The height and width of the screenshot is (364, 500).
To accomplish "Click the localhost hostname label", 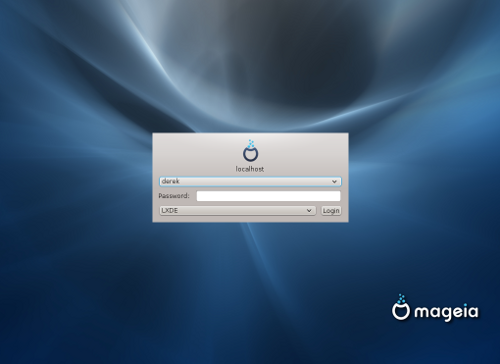I will tap(250, 169).
